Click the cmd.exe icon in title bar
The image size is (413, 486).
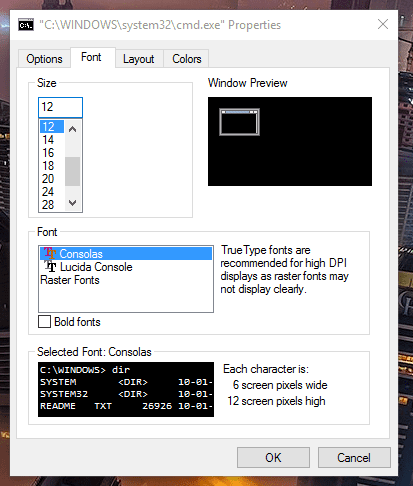click(x=26, y=25)
